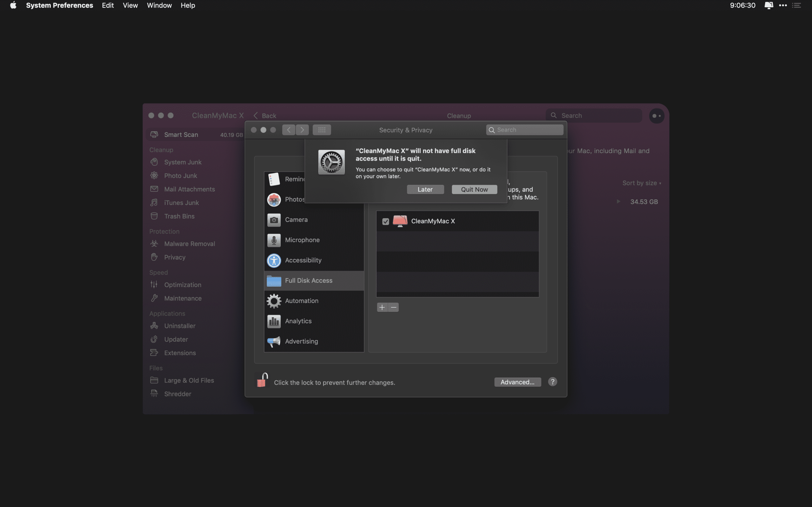Click the Smart Scan icon in sidebar
Viewport: 812px width, 507px height.
tap(153, 135)
